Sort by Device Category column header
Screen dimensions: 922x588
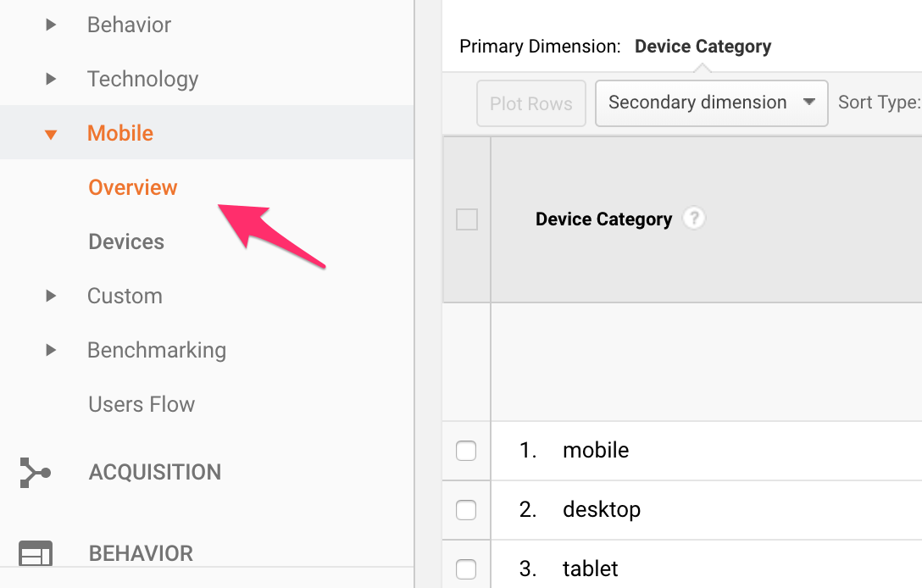click(x=603, y=219)
